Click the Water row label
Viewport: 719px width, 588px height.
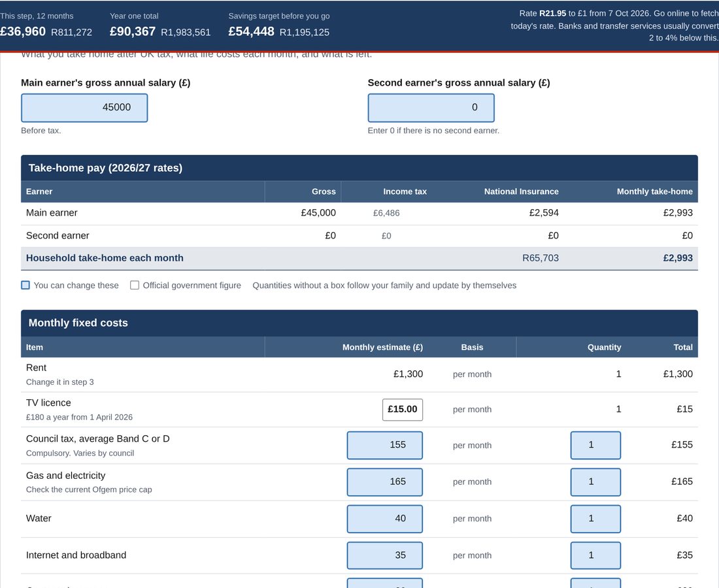39,519
